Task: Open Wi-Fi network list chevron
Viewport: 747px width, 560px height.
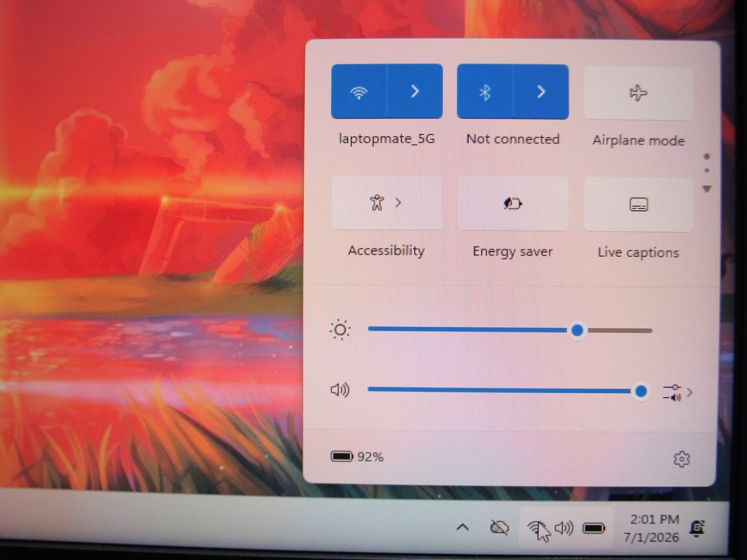Action: coord(415,91)
